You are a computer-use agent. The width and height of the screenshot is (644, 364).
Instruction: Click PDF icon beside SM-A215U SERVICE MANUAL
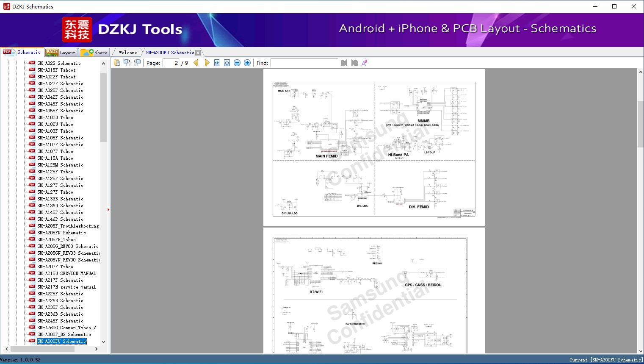click(x=32, y=273)
